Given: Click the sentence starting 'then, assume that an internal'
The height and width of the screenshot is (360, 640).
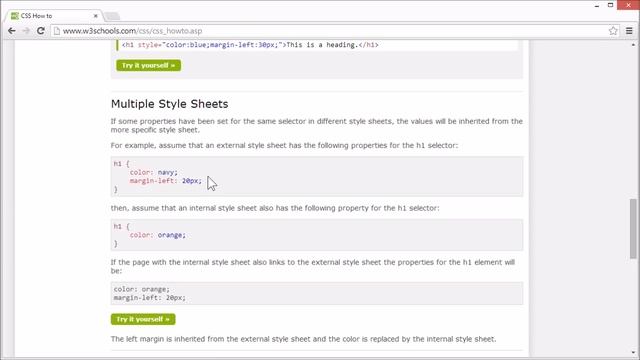Looking at the screenshot, I should (275, 208).
